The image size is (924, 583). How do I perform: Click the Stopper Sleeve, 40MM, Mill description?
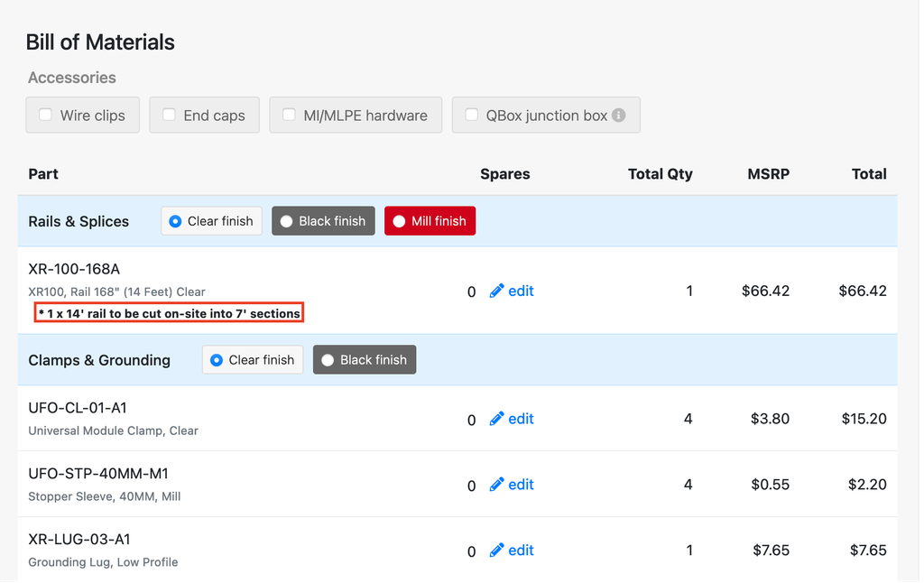105,497
